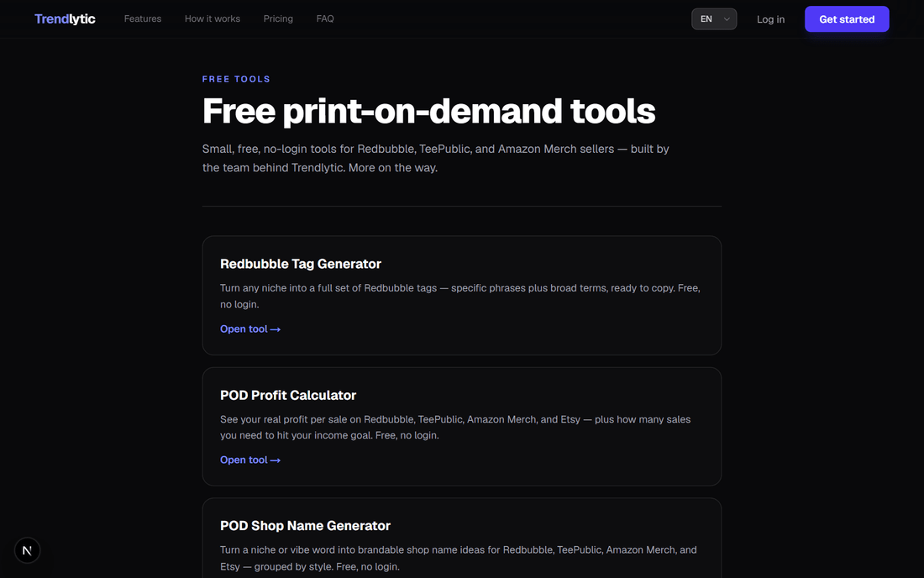Open the Pricing page
The image size is (924, 578).
tap(278, 18)
